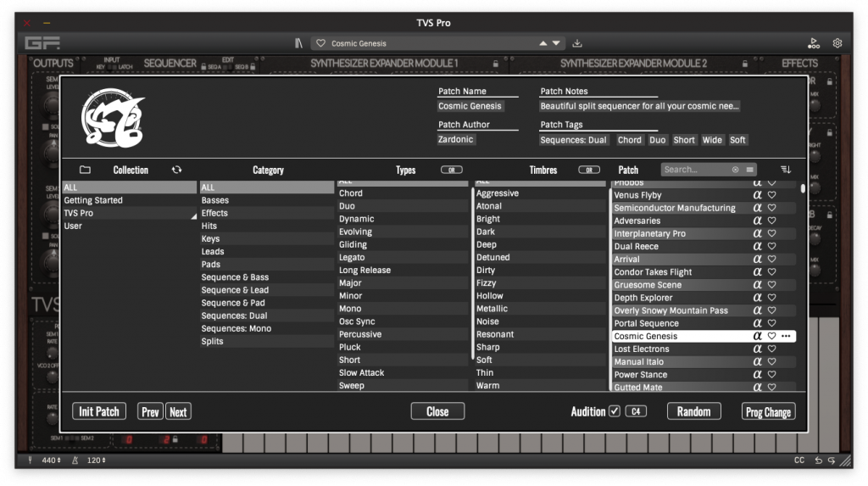Close the patch browser
Screen dimensions: 868x486
coord(437,411)
